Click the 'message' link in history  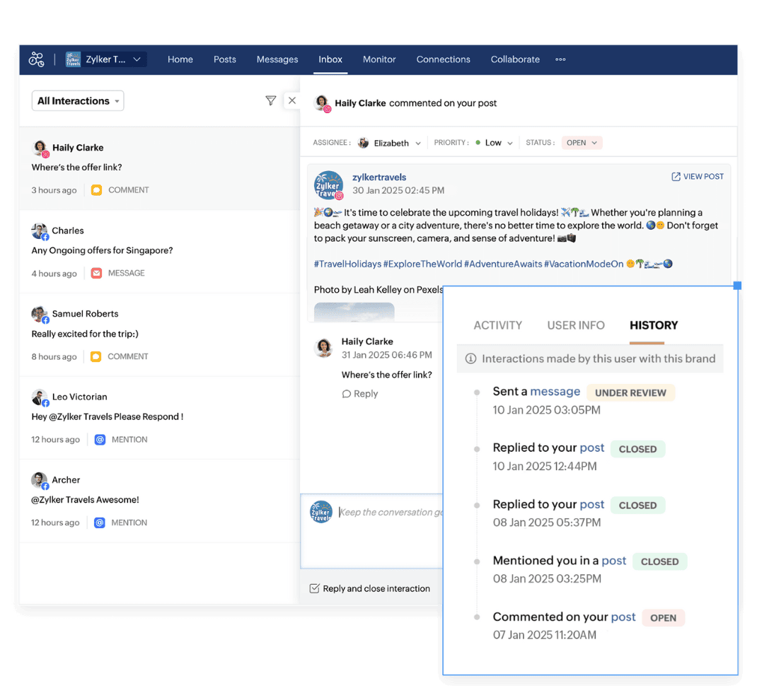[555, 392]
